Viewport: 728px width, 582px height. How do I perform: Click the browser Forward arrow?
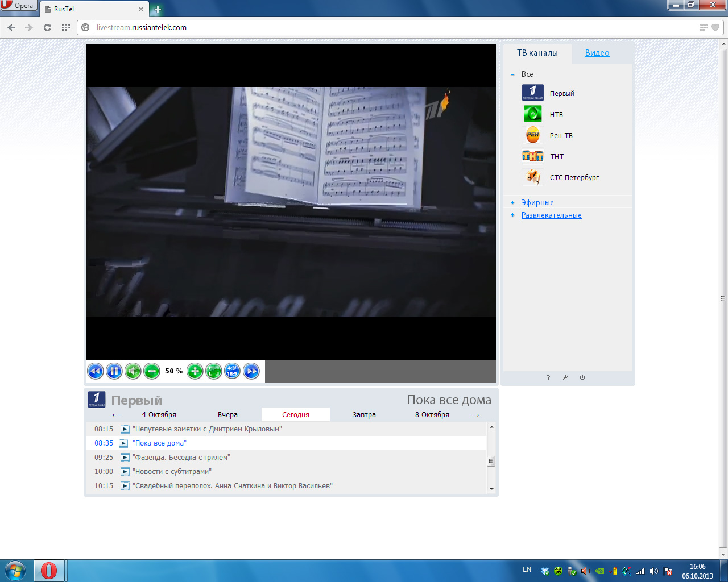pyautogui.click(x=29, y=27)
